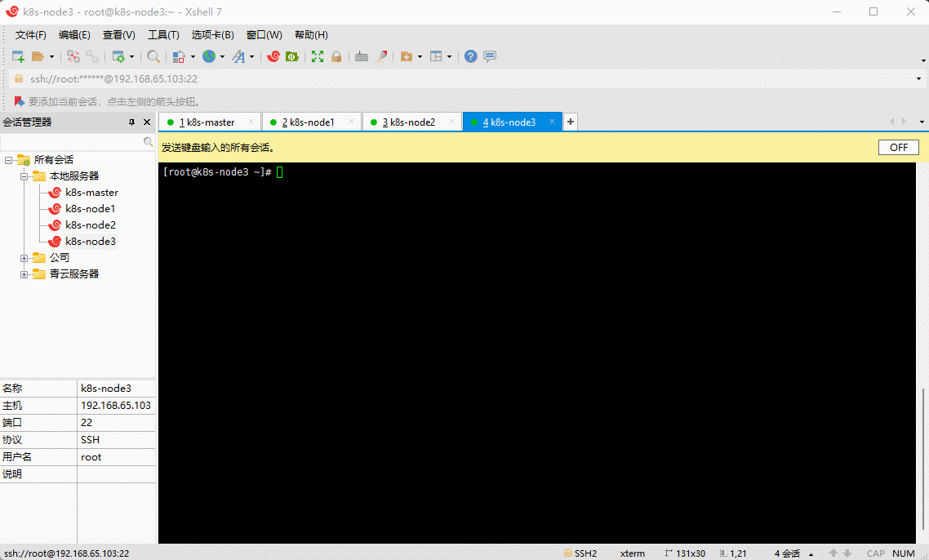Select k8s-node3 in session tree
Image resolution: width=929 pixels, height=560 pixels.
click(x=91, y=241)
